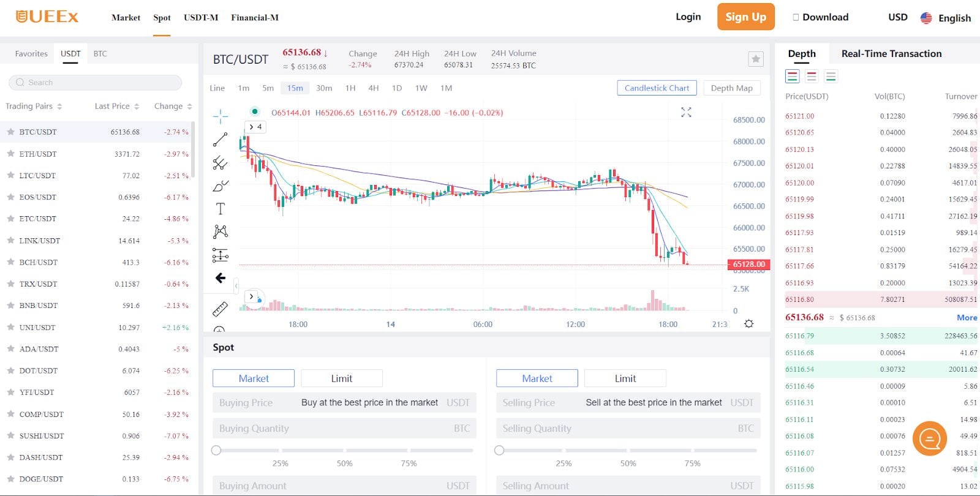The image size is (980, 496).
Task: Select the 1D timeframe
Action: coord(397,88)
